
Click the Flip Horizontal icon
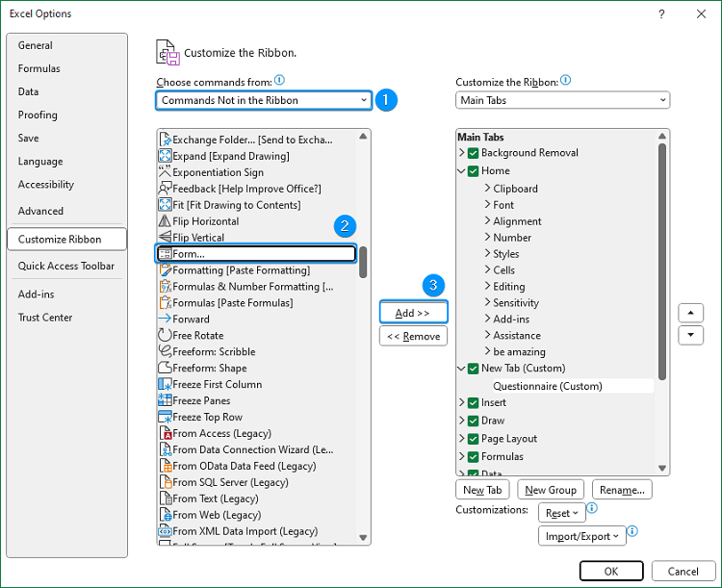click(165, 221)
